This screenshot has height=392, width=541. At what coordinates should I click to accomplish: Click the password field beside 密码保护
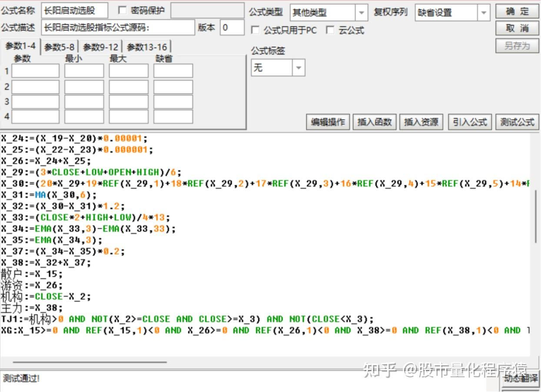(207, 11)
